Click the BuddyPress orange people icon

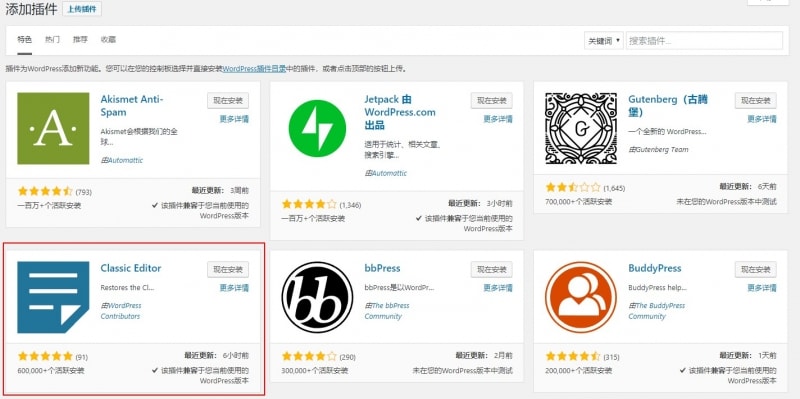pyautogui.click(x=581, y=297)
